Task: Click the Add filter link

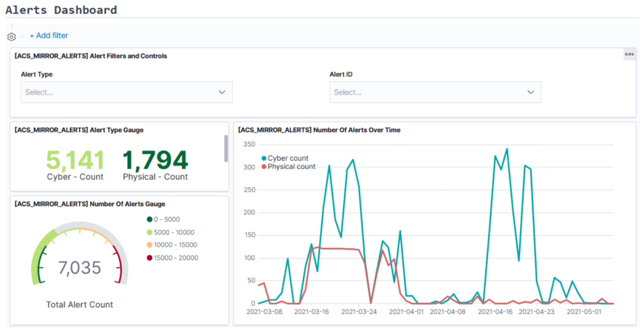Action: pos(49,36)
